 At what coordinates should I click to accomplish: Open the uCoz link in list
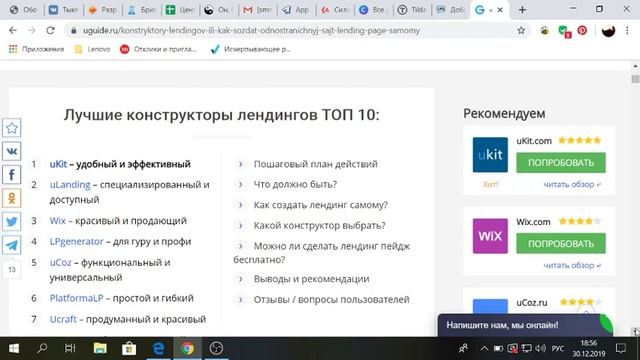click(60, 262)
